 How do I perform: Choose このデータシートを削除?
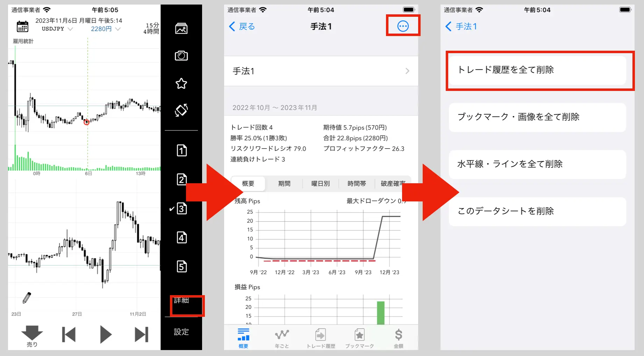pyautogui.click(x=537, y=212)
